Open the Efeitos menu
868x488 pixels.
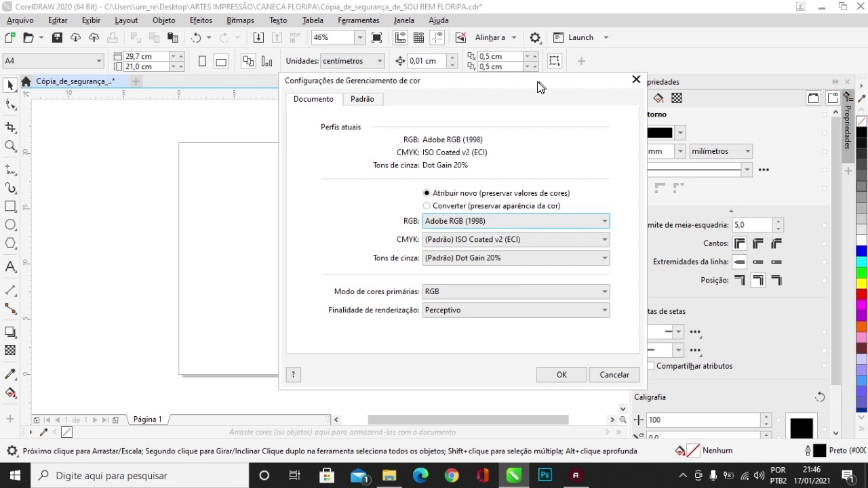tap(201, 20)
